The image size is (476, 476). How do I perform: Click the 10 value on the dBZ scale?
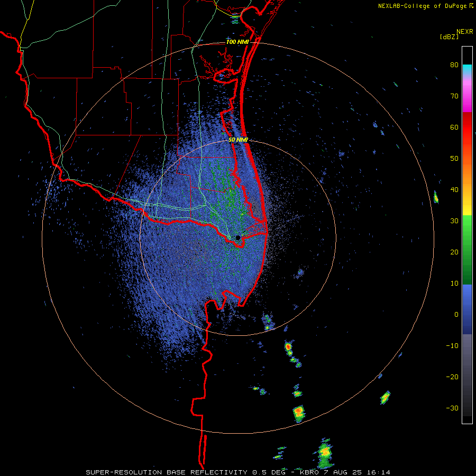pyautogui.click(x=454, y=283)
